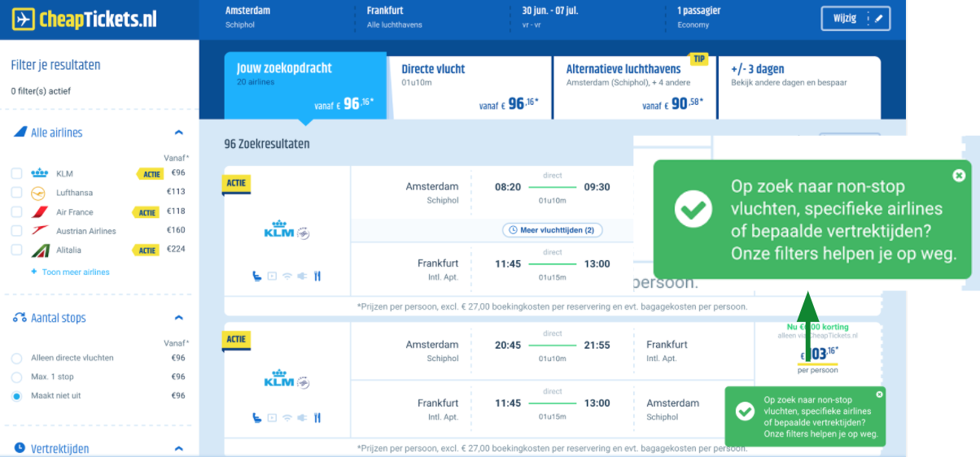The width and height of the screenshot is (980, 457).
Task: Click the pencil edit icon beside Wijzig
Action: tap(878, 19)
